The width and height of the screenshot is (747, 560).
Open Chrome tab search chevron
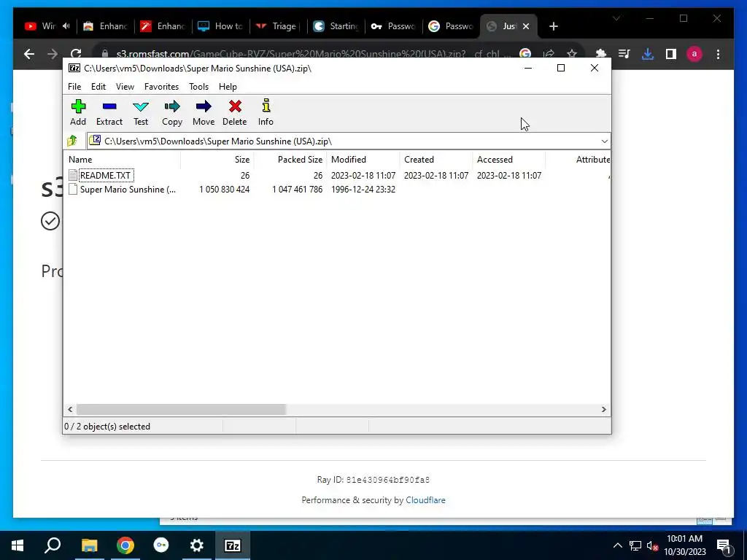tap(616, 18)
